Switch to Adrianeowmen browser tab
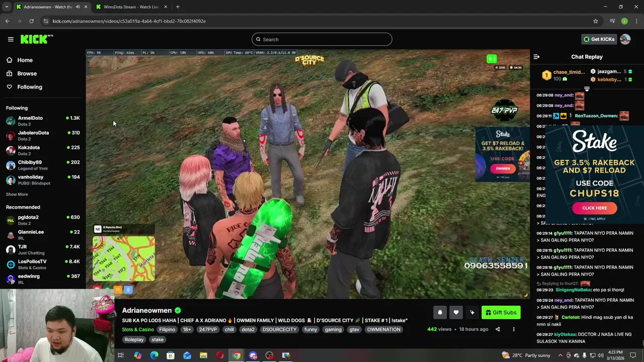This screenshot has width=644, height=362. tap(49, 7)
